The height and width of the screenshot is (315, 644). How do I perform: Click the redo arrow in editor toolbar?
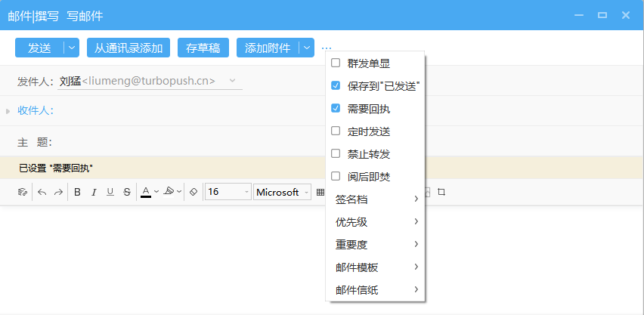click(x=58, y=192)
